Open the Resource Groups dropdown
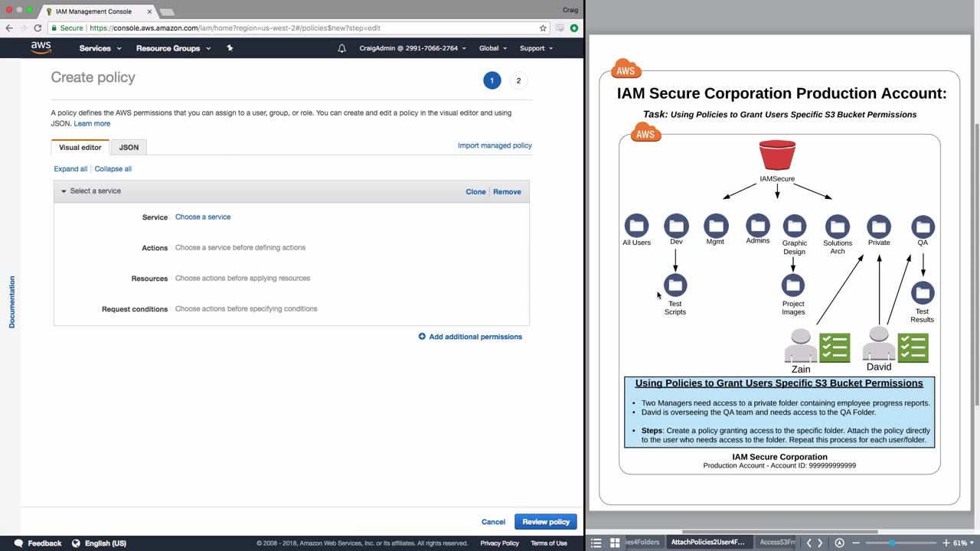 click(173, 48)
